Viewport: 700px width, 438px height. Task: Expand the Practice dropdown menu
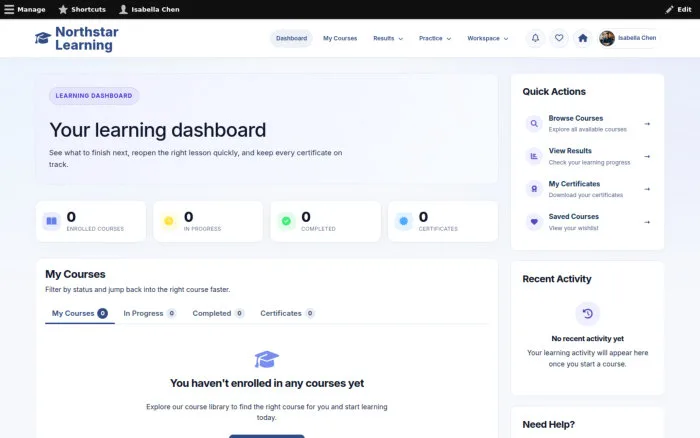pyautogui.click(x=435, y=38)
